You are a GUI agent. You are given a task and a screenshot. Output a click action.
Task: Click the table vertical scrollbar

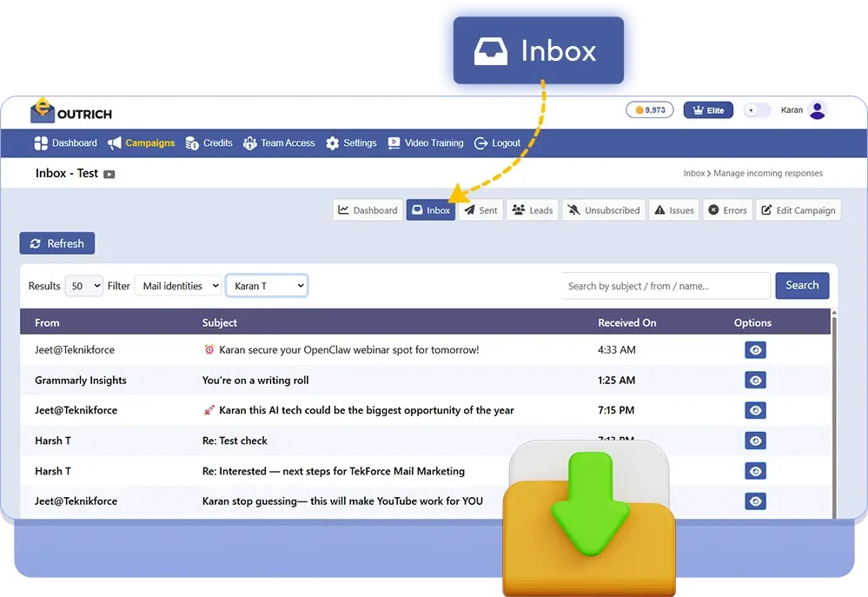click(834, 415)
